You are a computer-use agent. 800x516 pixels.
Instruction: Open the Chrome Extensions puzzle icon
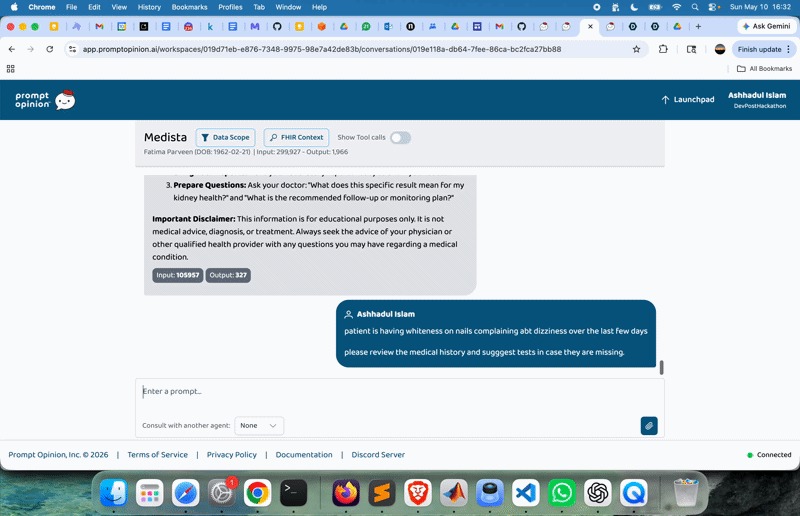click(663, 50)
